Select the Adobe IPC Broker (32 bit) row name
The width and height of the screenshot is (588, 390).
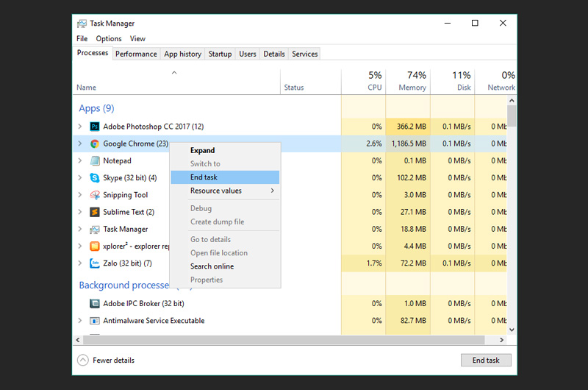143,303
